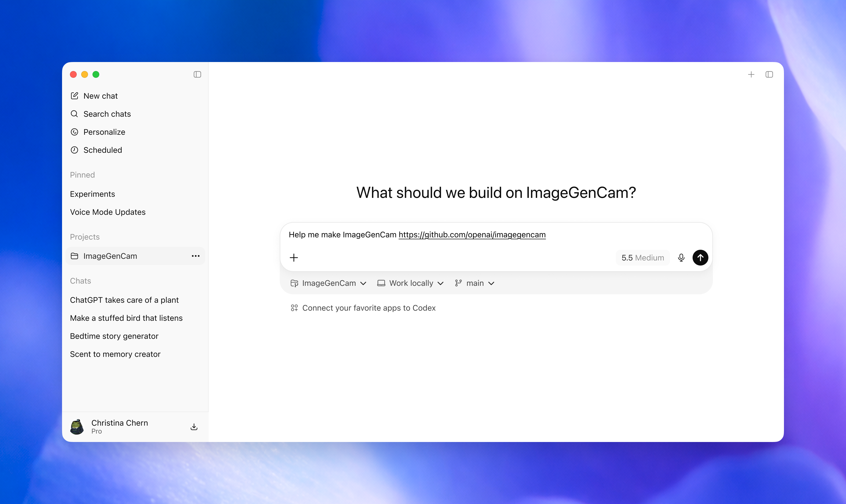Collapse the left sidebar using the toggle icon
Viewport: 846px width, 504px height.
pos(197,74)
